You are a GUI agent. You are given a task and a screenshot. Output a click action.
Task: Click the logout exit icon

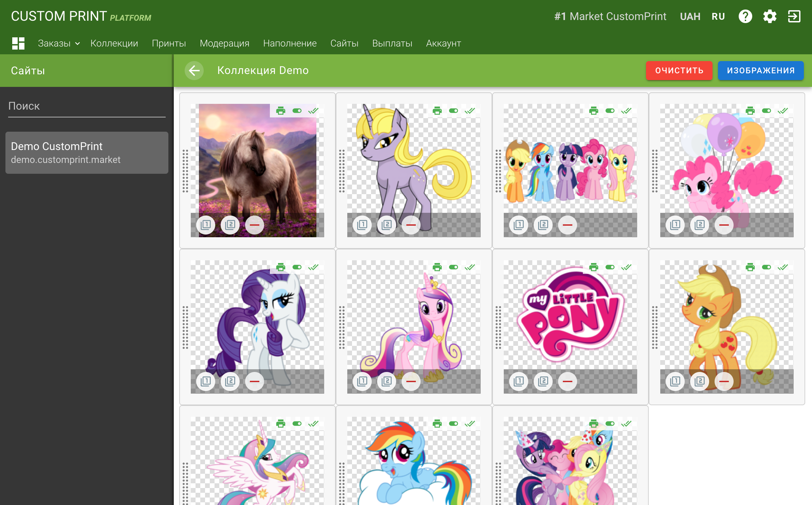tap(794, 16)
